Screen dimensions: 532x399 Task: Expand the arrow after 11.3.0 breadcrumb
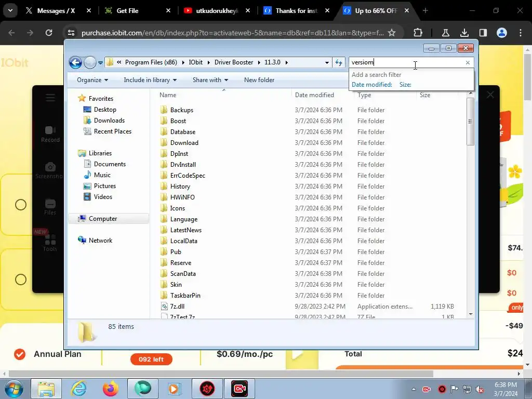287,62
